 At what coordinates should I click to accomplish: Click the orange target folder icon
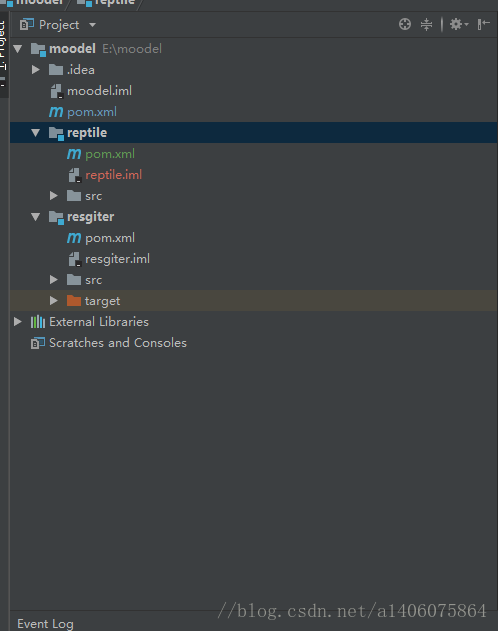coord(74,300)
